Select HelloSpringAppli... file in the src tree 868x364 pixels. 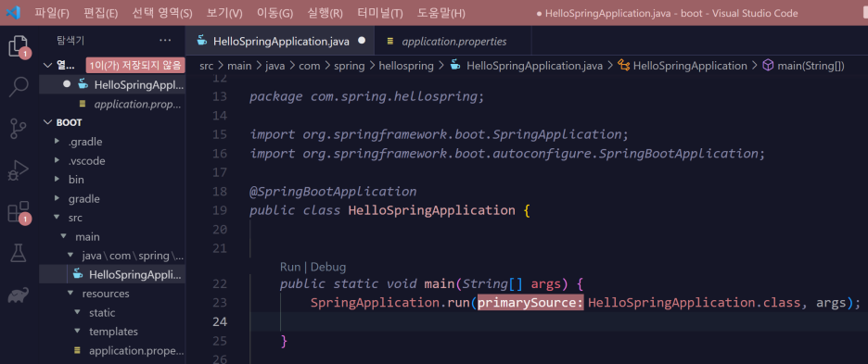coord(112,274)
